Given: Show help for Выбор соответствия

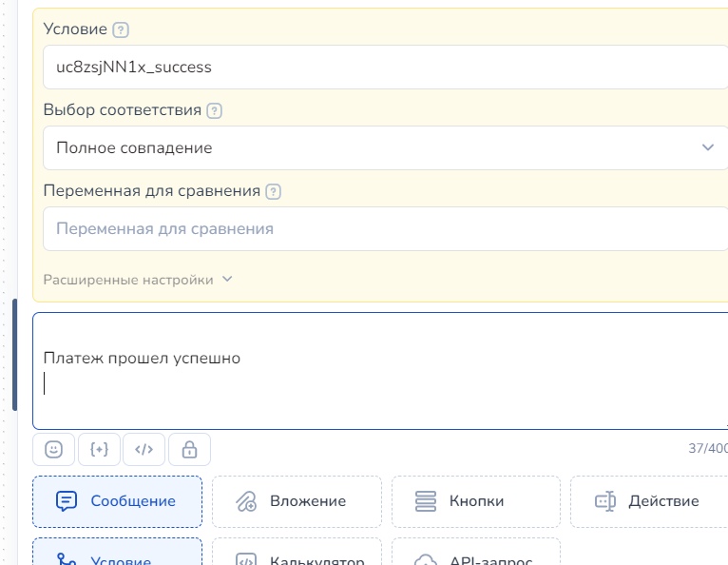Looking at the screenshot, I should point(214,110).
